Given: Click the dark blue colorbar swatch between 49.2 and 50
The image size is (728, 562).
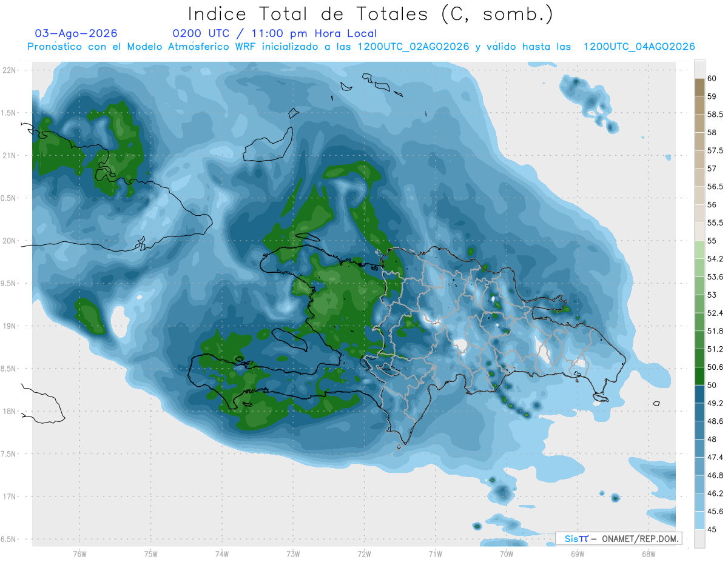Looking at the screenshot, I should (699, 394).
